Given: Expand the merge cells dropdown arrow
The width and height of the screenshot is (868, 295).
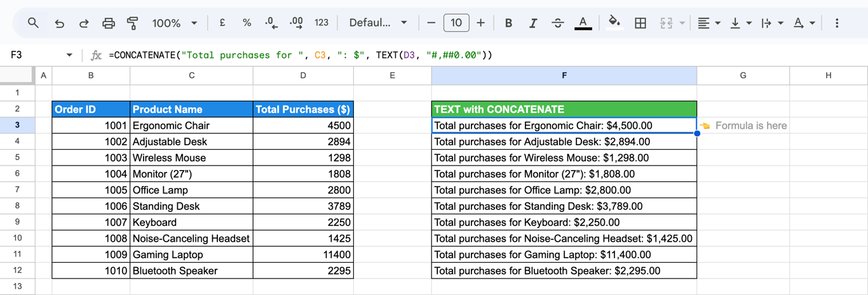Looking at the screenshot, I should [x=682, y=23].
